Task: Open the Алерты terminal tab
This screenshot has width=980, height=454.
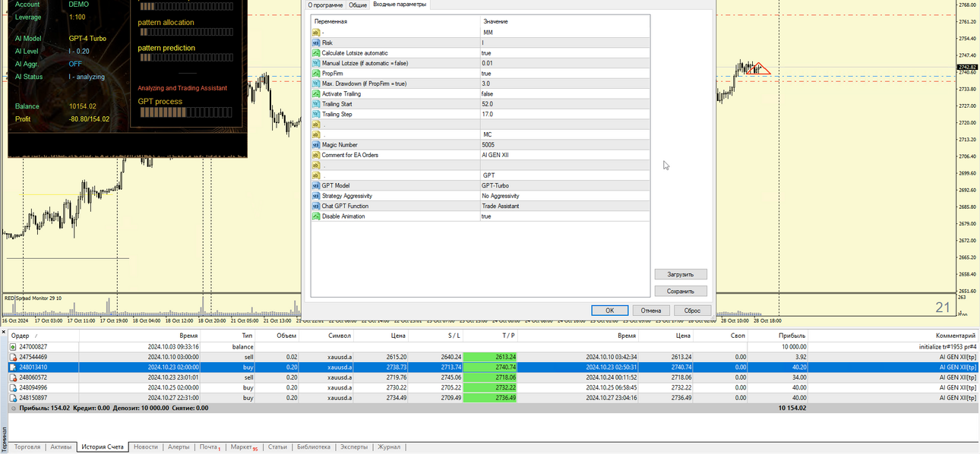Action: coord(179,447)
